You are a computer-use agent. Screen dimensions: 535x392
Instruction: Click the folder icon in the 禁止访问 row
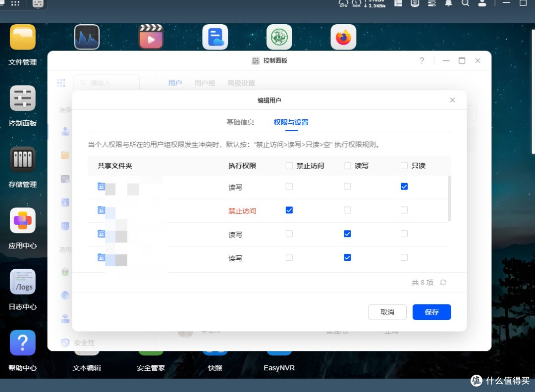pos(102,210)
